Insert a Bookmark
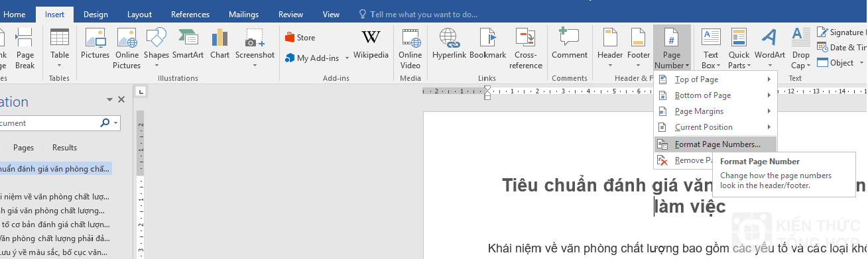 coord(487,44)
